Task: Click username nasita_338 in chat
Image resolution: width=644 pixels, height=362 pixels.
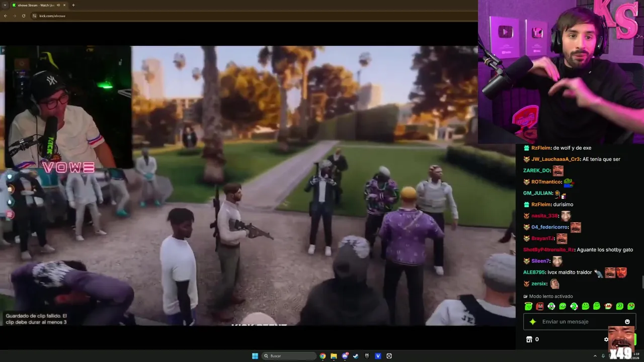Action: point(544,216)
